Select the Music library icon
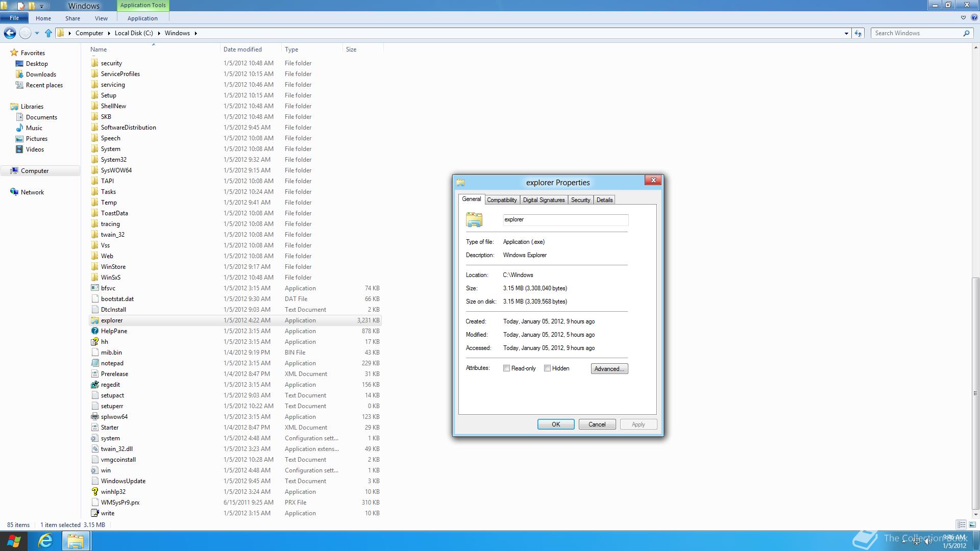The height and width of the screenshot is (551, 980). point(19,128)
